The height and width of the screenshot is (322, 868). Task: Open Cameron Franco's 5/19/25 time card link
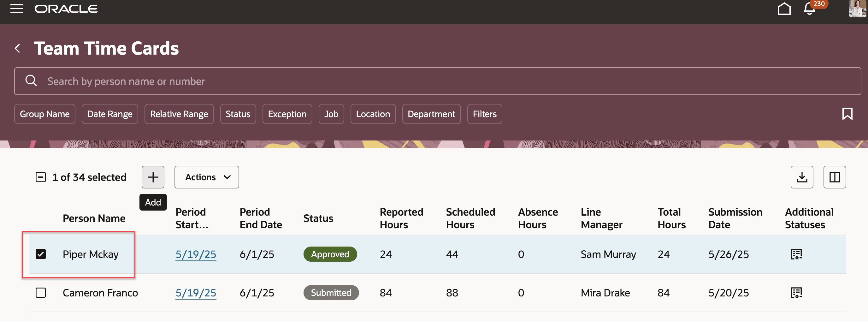tap(196, 293)
